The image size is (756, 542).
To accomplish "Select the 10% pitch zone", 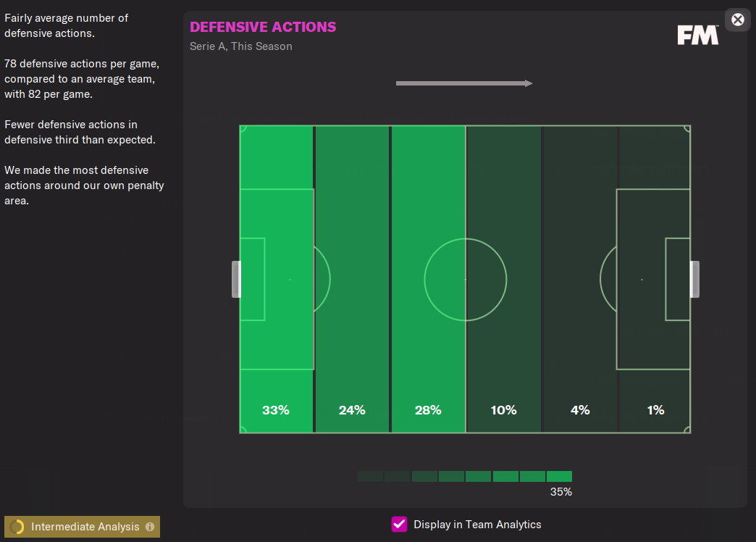I will (x=503, y=280).
